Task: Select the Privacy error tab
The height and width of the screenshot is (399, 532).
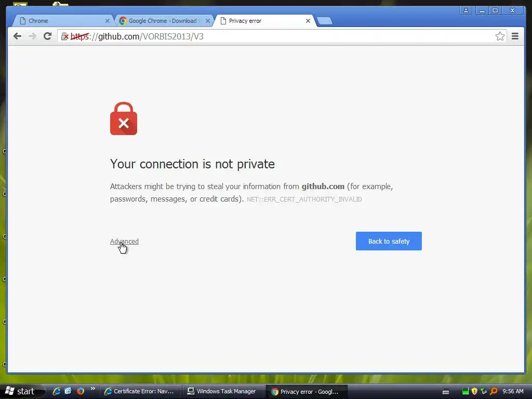Action: coord(264,21)
